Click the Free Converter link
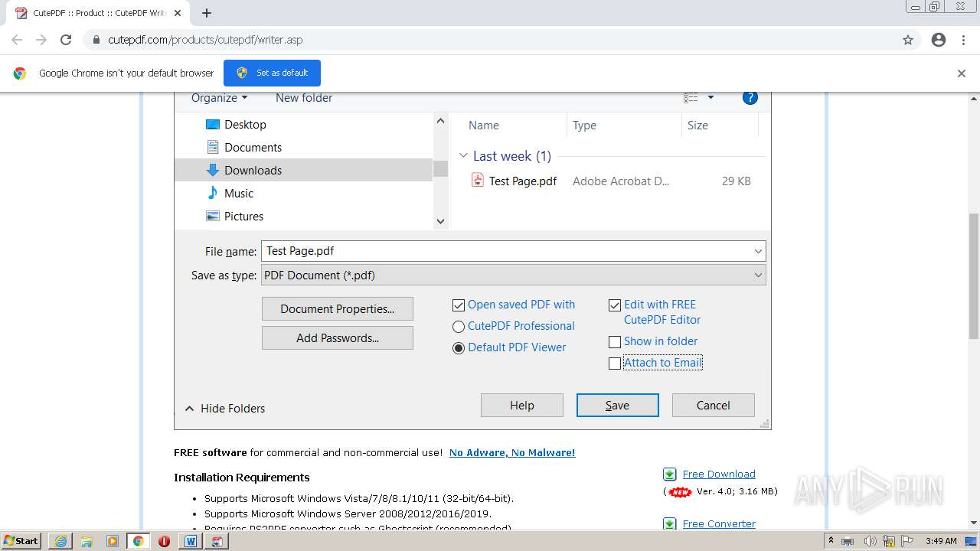The width and height of the screenshot is (980, 551). [719, 523]
